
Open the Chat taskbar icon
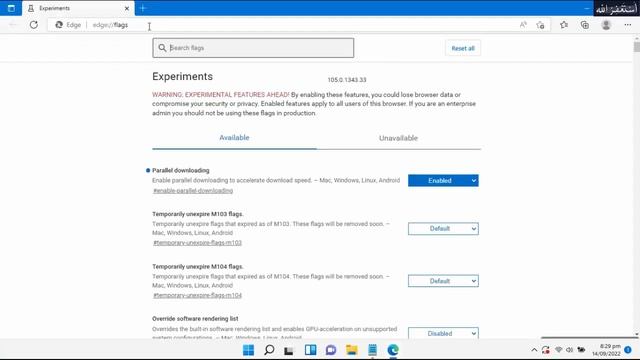click(331, 350)
